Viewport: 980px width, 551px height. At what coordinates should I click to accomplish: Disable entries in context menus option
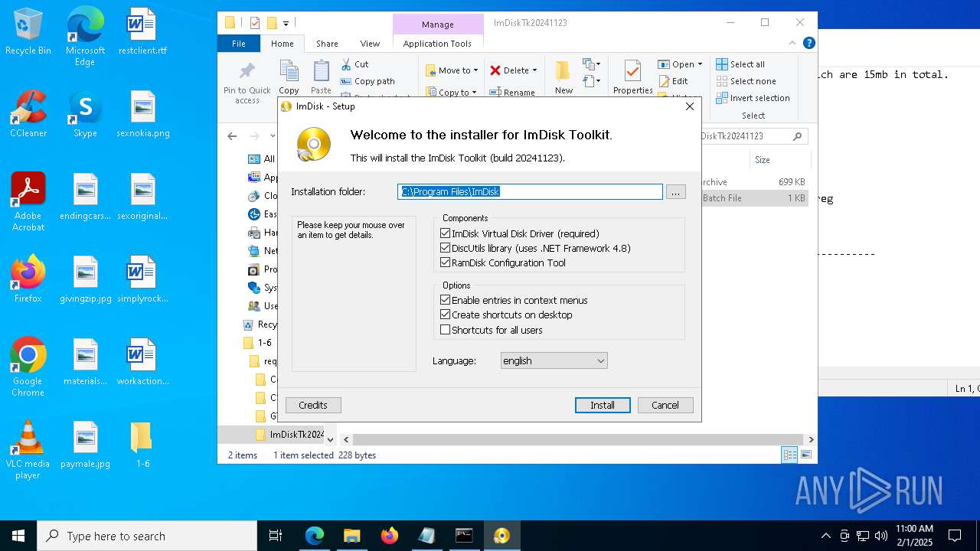[445, 300]
